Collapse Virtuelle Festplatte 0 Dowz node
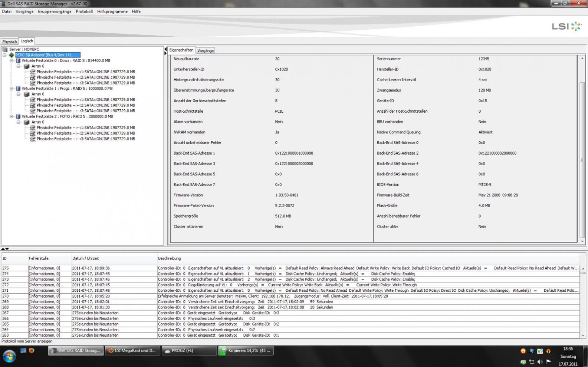This screenshot has width=588, height=367. coord(12,60)
